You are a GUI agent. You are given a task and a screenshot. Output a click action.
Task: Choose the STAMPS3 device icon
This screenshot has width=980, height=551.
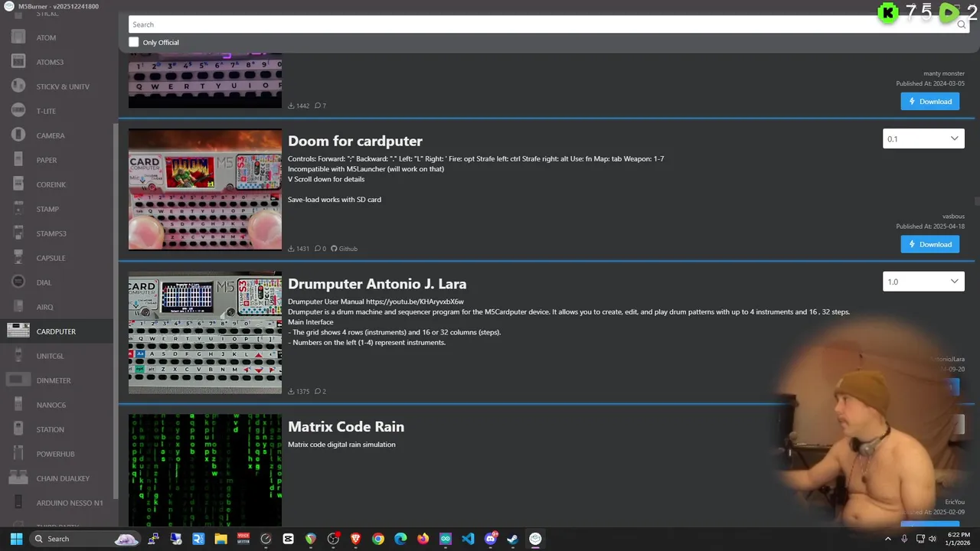click(18, 233)
